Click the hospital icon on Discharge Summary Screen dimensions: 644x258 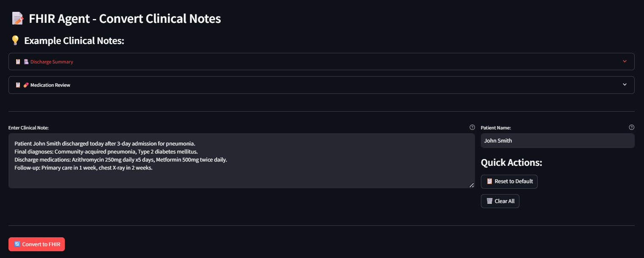click(26, 61)
